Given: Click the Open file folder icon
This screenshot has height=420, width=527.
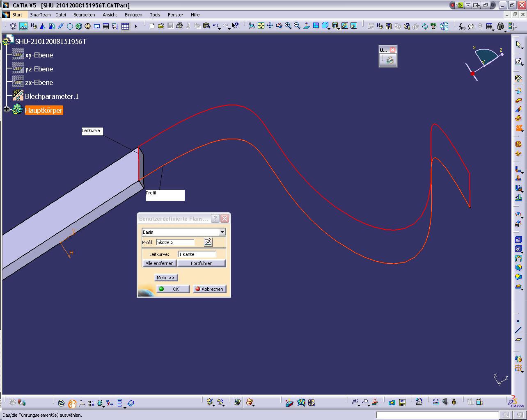Looking at the screenshot, I should 161,26.
